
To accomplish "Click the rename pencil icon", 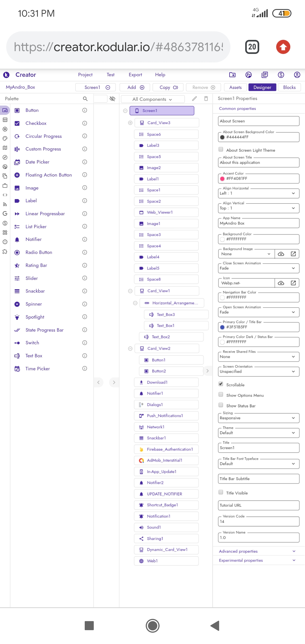I will (x=194, y=99).
